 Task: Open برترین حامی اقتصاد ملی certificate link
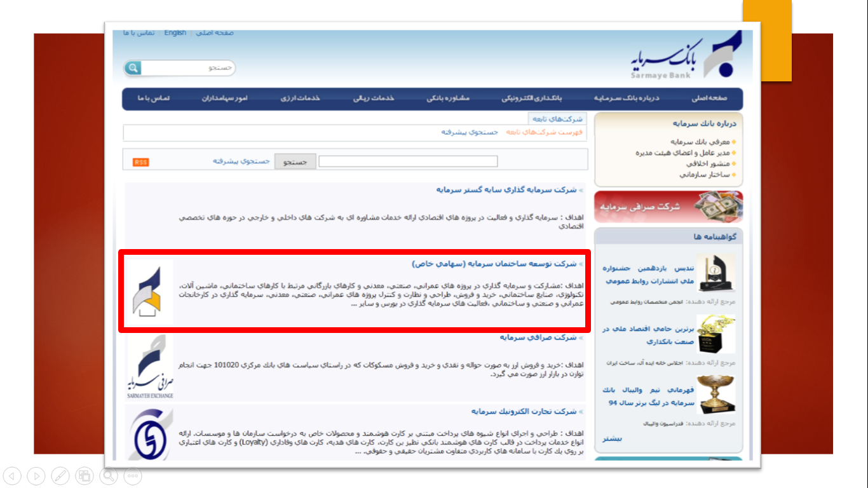pyautogui.click(x=648, y=335)
